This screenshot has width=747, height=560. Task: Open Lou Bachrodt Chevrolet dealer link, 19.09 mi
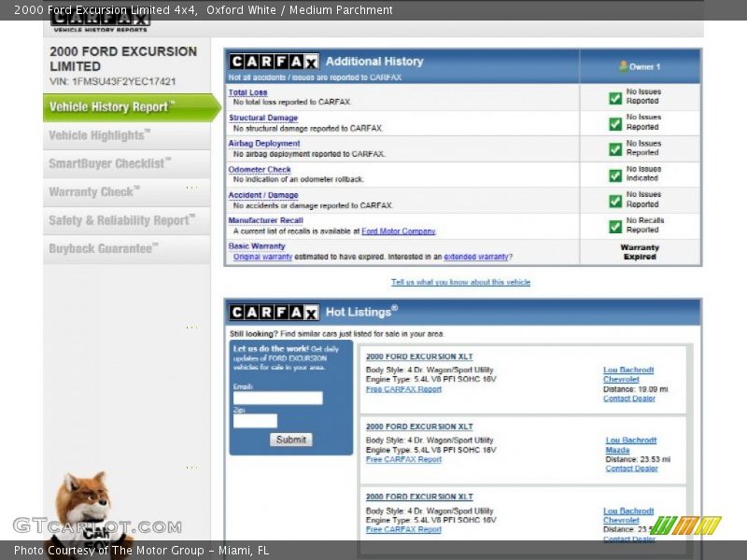tap(628, 375)
